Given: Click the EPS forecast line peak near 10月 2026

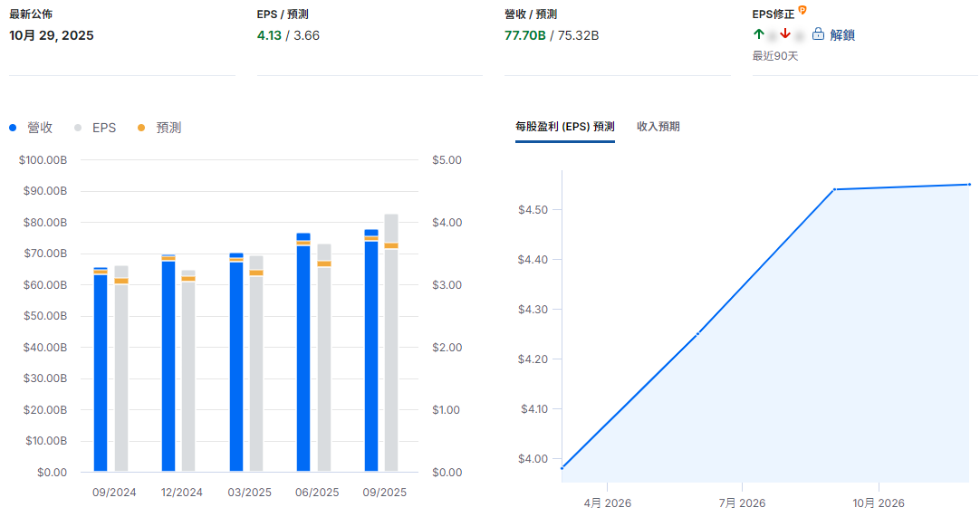Looking at the screenshot, I should pos(834,189).
